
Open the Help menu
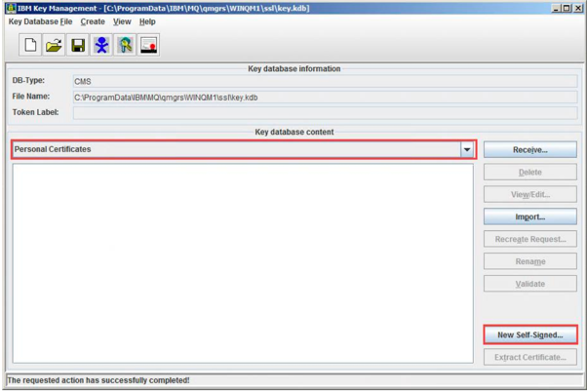(x=147, y=21)
